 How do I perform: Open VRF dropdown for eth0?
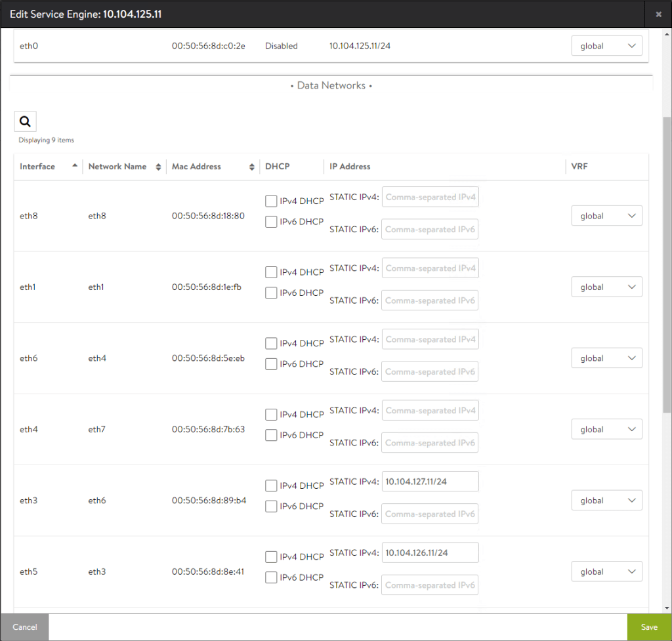[606, 46]
